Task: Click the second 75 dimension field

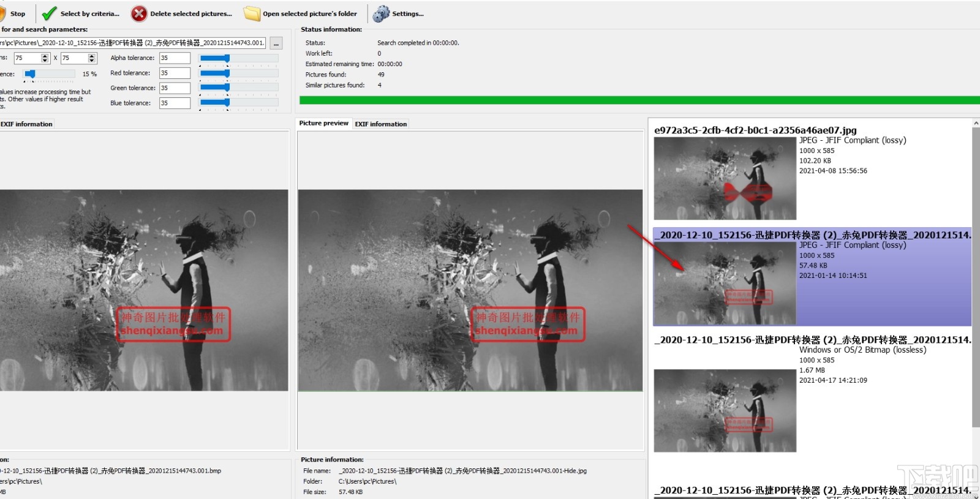Action: point(74,58)
